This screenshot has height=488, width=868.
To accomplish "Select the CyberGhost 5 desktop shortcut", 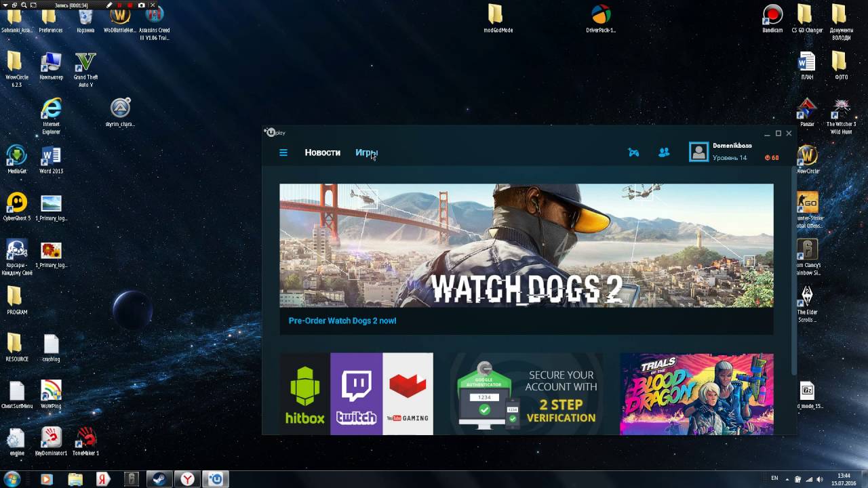I will pyautogui.click(x=17, y=207).
